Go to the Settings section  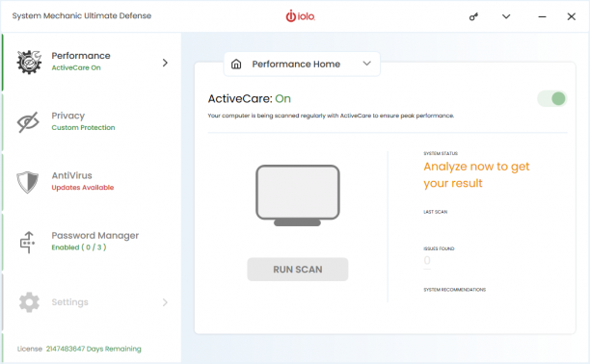[x=91, y=302]
